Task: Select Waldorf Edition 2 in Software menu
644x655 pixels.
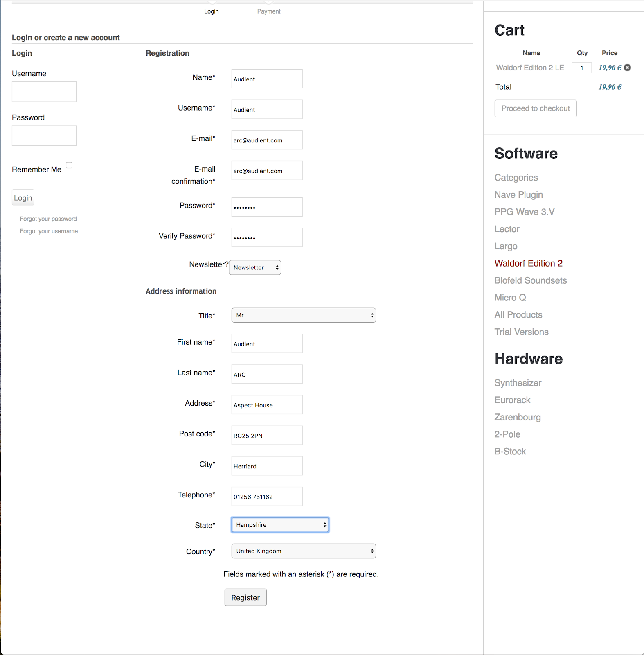Action: click(x=528, y=263)
